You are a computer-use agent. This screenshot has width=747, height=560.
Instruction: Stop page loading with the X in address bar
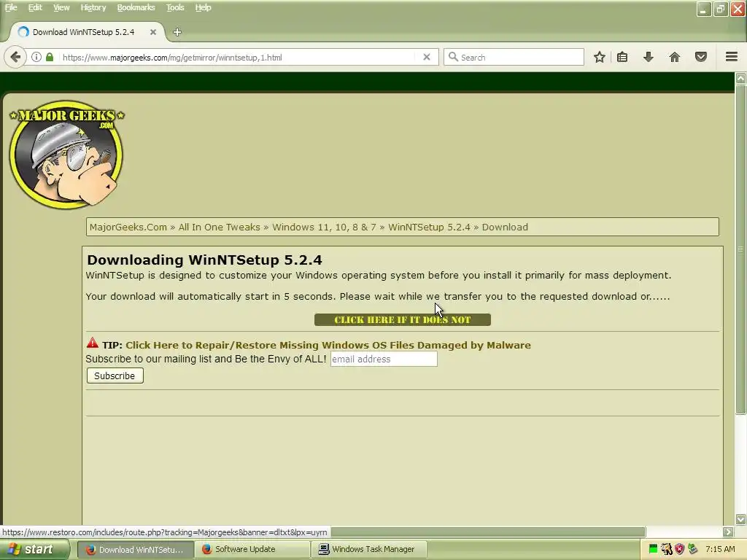point(427,57)
